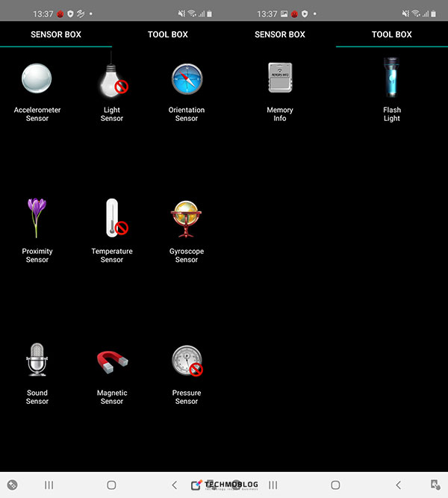
Task: Click the "Light Sensor" label text
Action: (112, 114)
